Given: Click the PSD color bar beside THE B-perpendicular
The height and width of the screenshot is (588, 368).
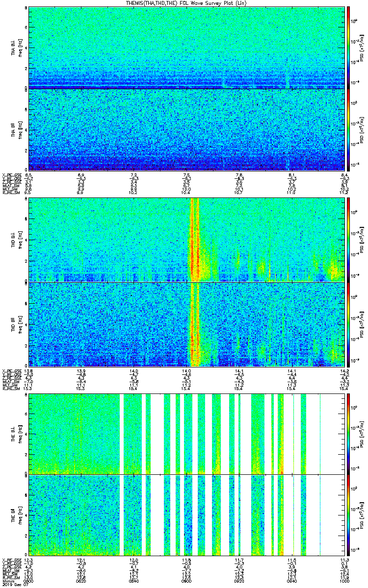Looking at the screenshot, I should click(x=348, y=434).
